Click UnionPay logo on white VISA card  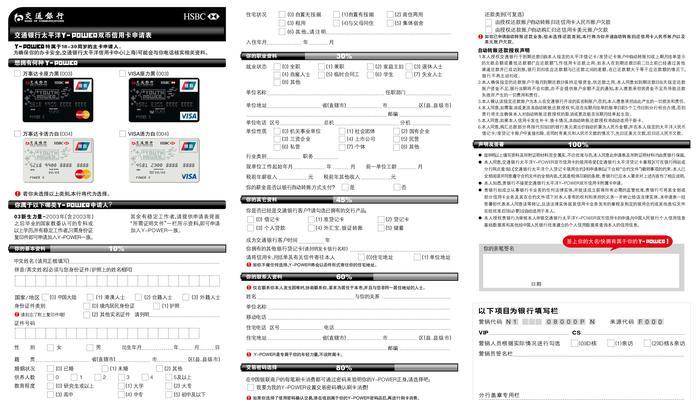(x=189, y=146)
